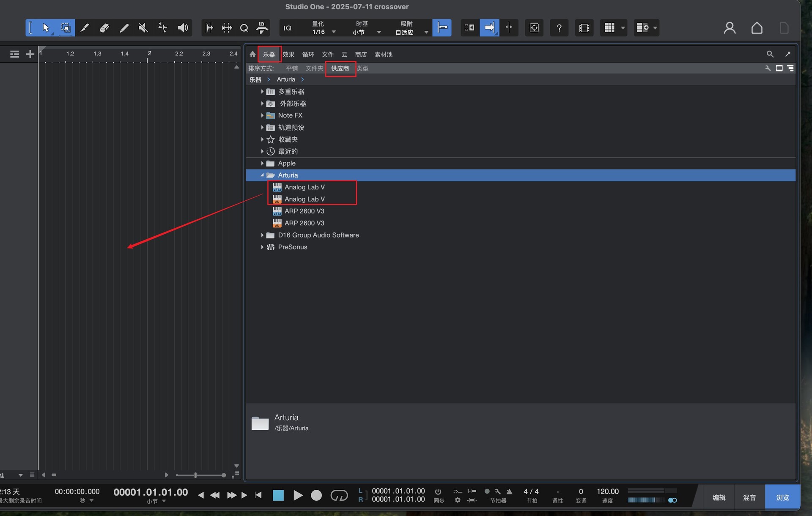Switch to the 效果 tab
812x516 pixels.
[x=288, y=54]
